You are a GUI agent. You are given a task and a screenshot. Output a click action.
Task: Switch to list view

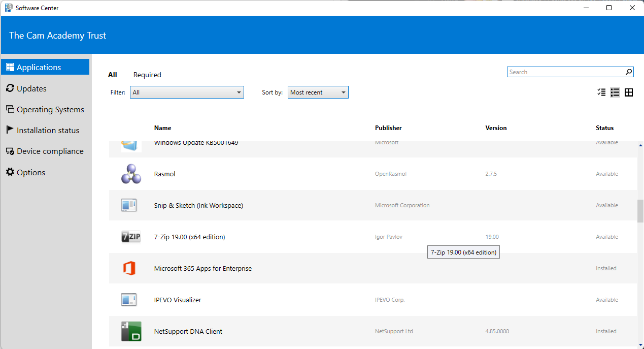click(615, 92)
